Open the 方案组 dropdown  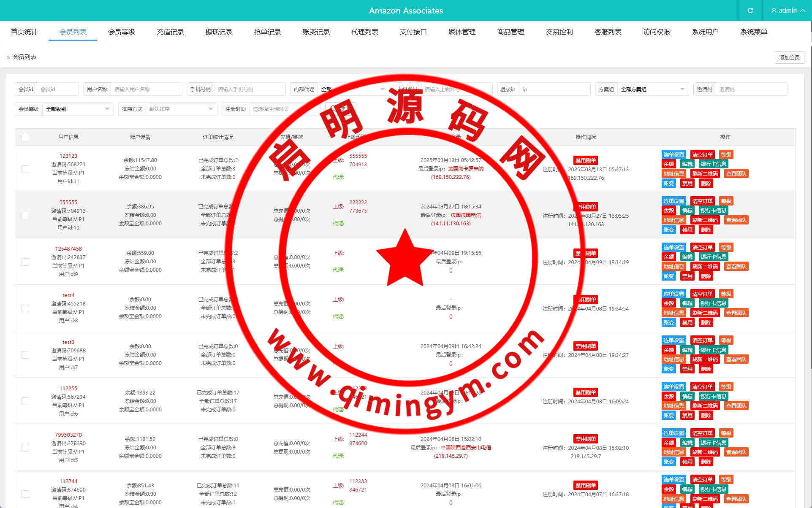652,89
